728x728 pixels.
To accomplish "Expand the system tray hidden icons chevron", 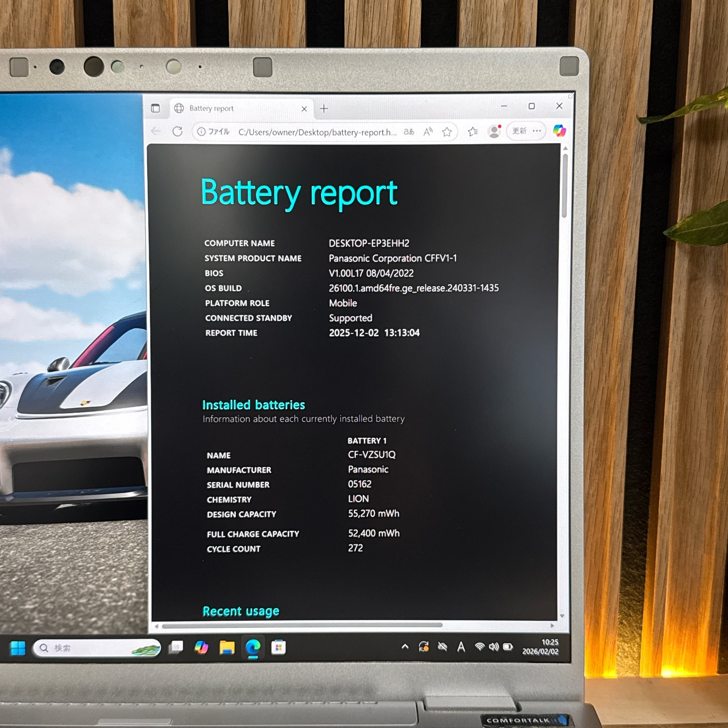I will coord(405,647).
